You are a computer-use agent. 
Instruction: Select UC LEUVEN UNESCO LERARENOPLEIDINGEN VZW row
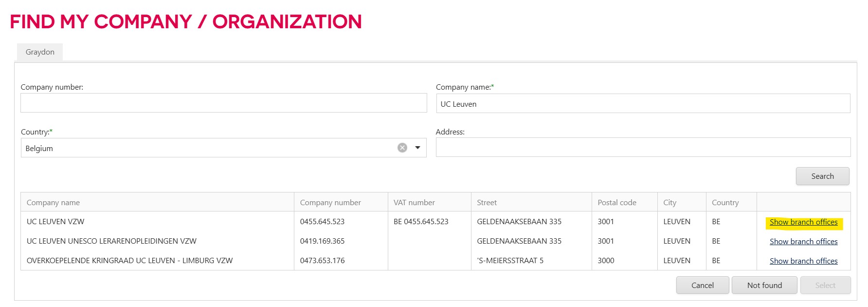coord(111,241)
